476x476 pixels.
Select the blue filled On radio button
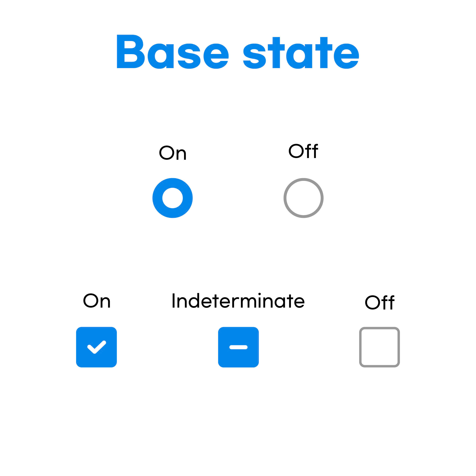click(172, 198)
